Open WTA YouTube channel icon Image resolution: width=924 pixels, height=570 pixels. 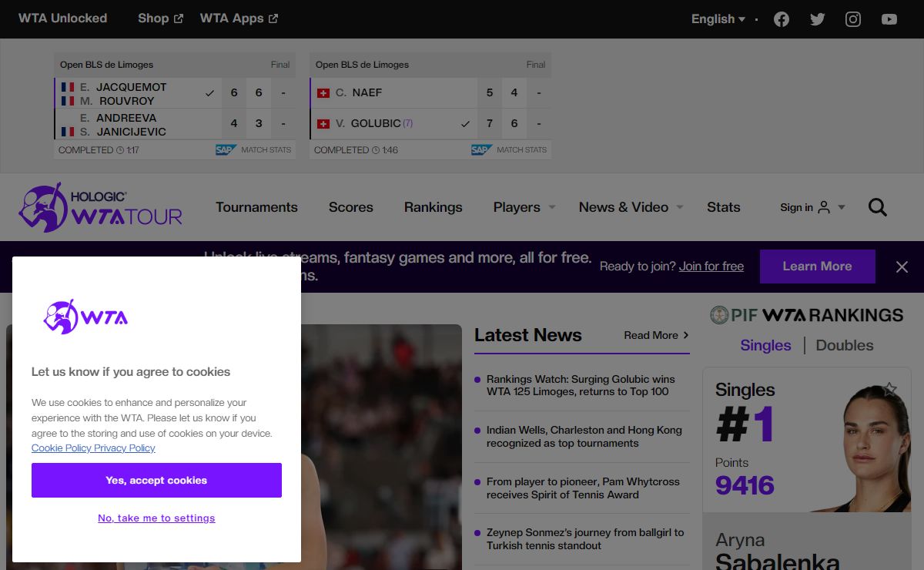[889, 19]
